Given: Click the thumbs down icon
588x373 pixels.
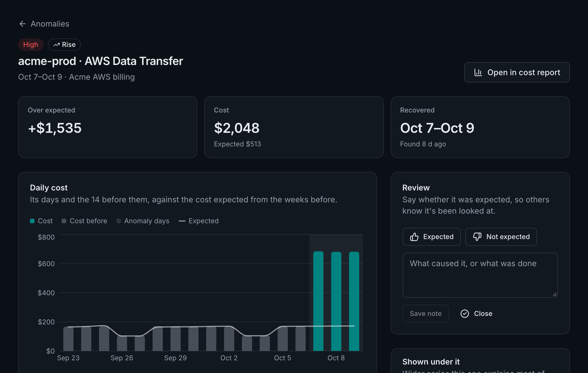Looking at the screenshot, I should [477, 237].
